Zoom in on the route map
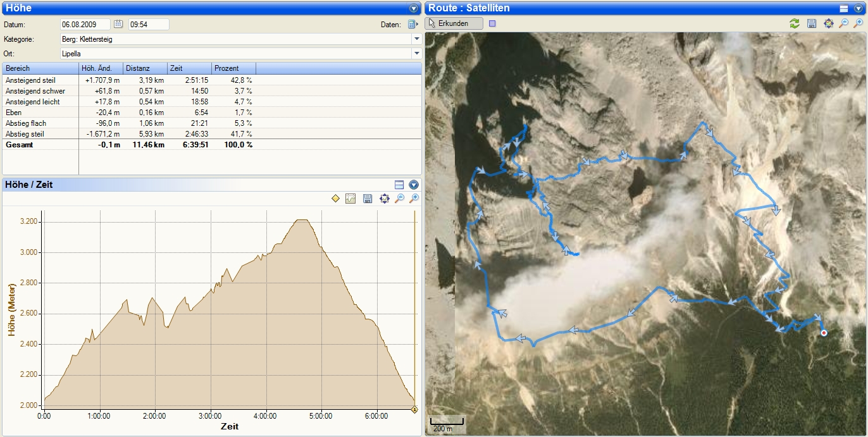868x437 pixels. (x=859, y=23)
